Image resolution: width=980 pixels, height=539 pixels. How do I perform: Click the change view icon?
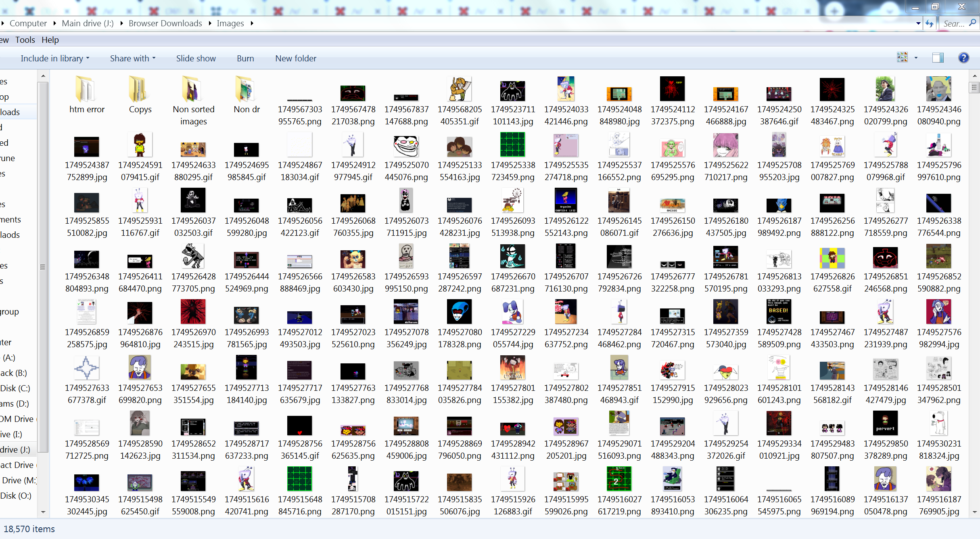click(x=902, y=58)
